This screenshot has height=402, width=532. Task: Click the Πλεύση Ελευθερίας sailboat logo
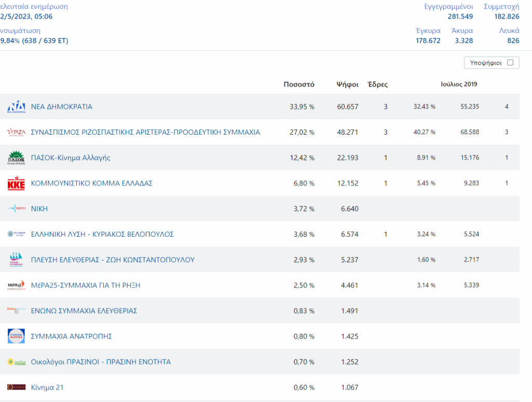16,260
